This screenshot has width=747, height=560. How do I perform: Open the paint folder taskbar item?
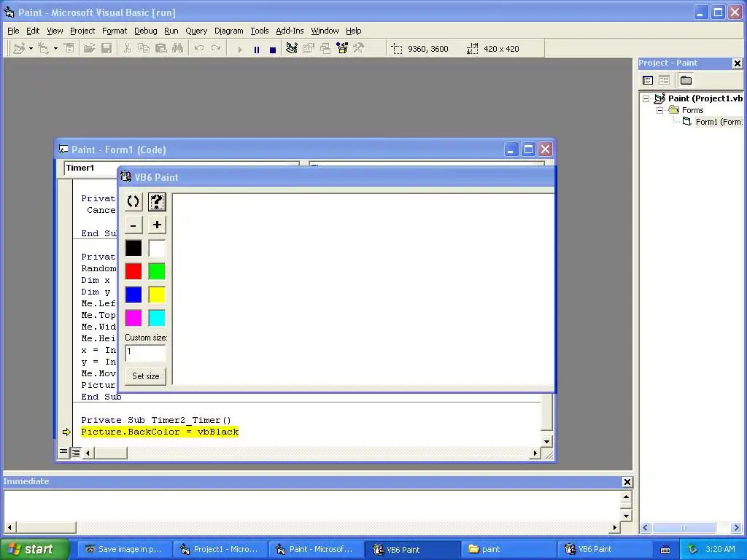point(508,549)
